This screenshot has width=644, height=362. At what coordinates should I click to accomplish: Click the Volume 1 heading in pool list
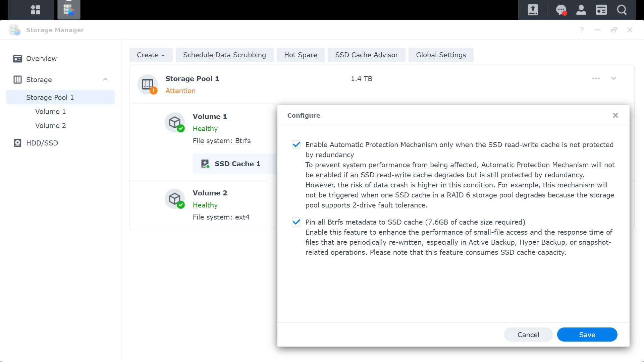point(210,117)
